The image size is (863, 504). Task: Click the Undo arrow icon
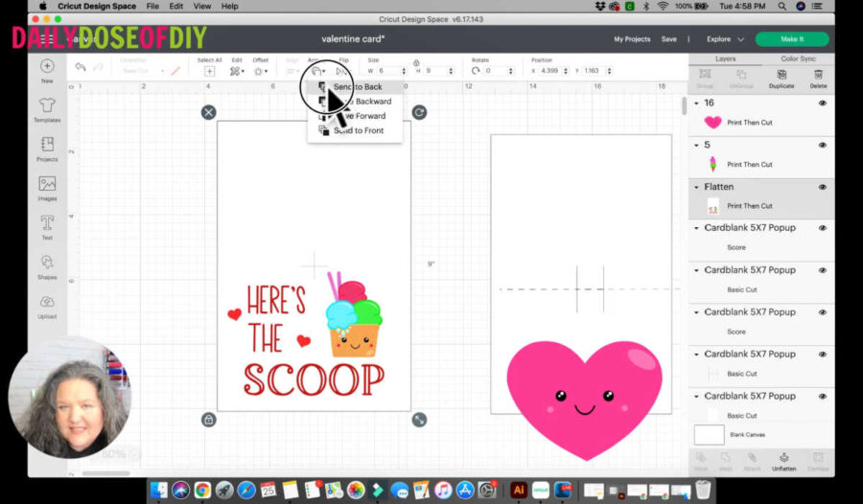coord(81,67)
